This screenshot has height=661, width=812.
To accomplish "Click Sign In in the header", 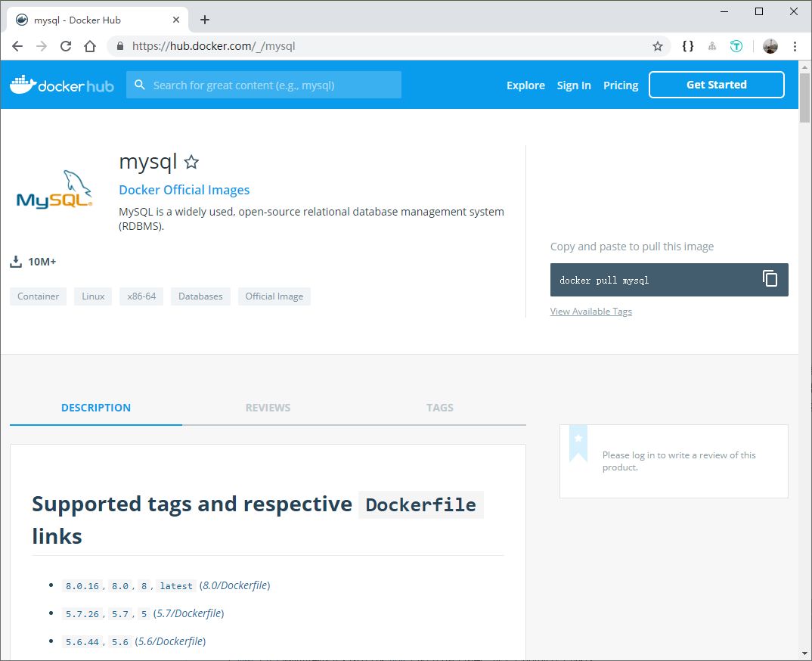I will 574,85.
